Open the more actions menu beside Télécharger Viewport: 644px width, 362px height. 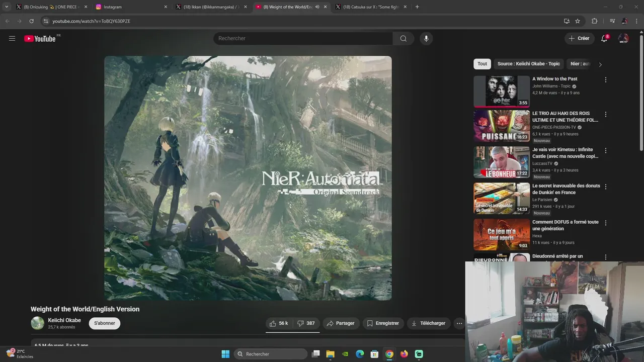click(x=459, y=323)
